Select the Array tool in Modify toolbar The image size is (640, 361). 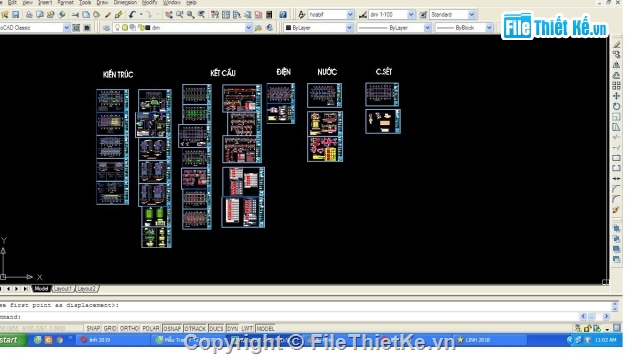[x=616, y=86]
